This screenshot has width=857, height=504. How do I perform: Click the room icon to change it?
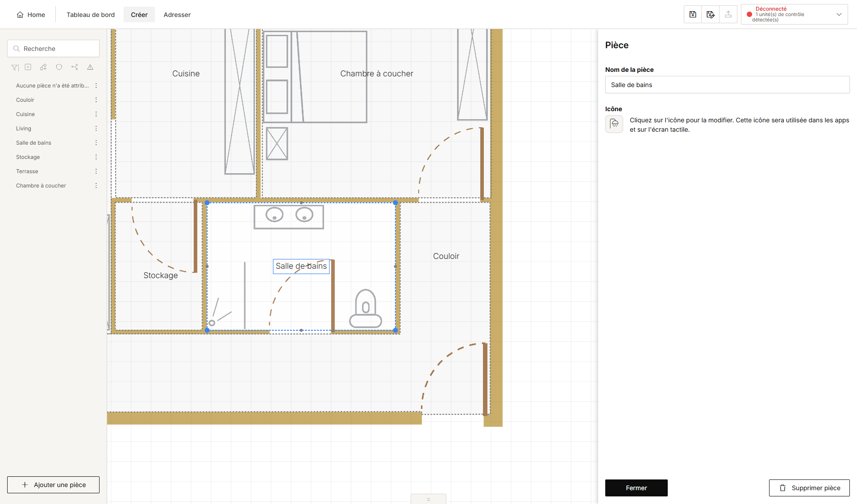[x=614, y=124]
